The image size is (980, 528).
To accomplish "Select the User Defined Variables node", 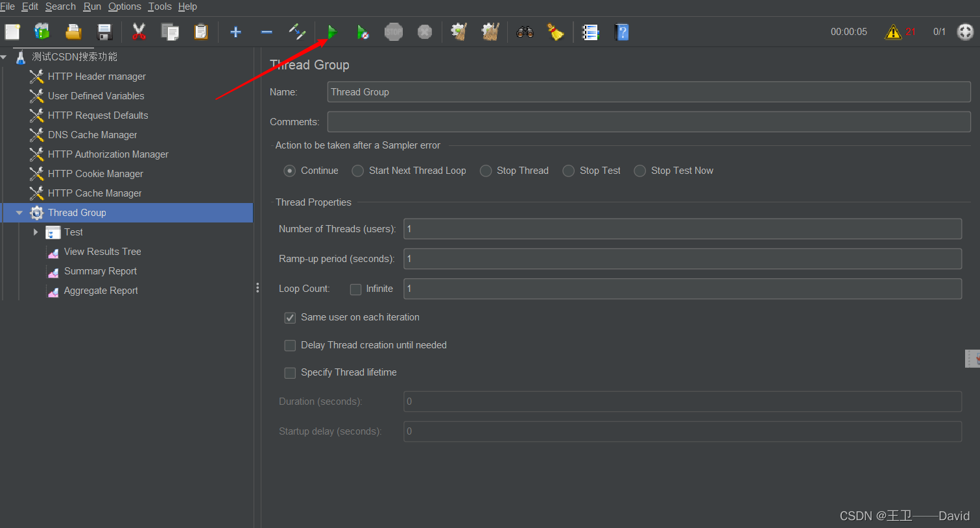I will pyautogui.click(x=96, y=96).
